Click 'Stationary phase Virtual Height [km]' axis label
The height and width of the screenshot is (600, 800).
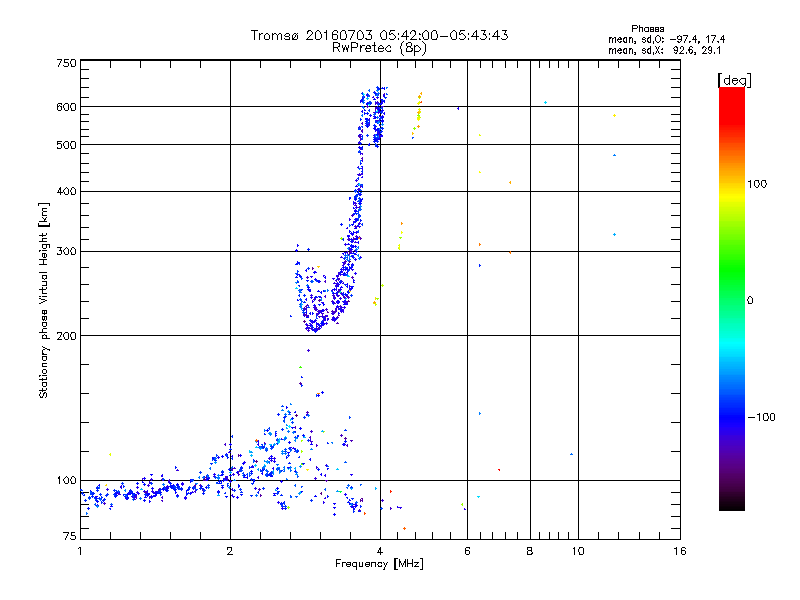(x=43, y=301)
